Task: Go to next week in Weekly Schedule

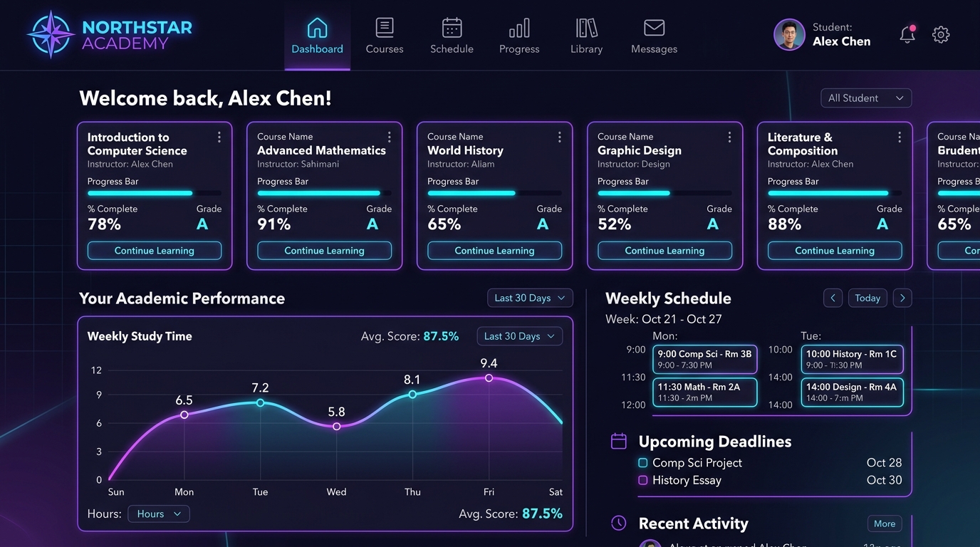Action: tap(902, 298)
